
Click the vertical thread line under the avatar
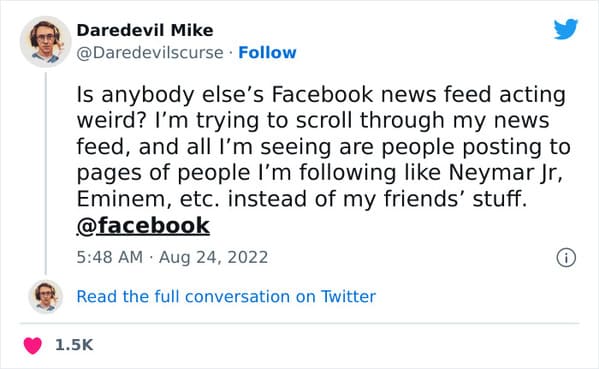[x=46, y=173]
